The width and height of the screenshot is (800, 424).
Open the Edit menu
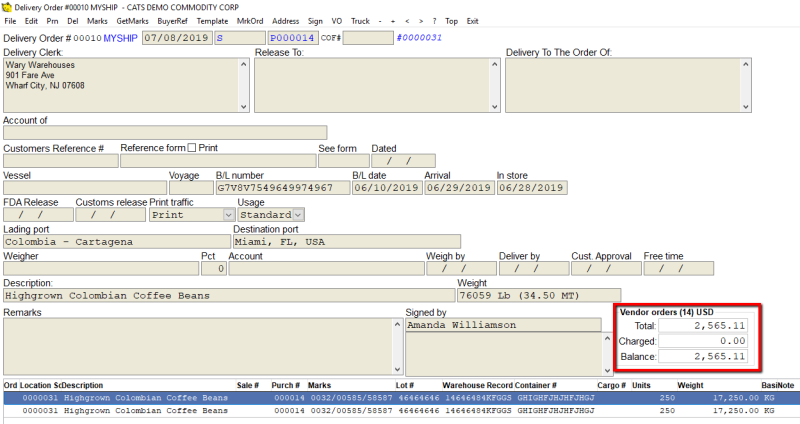31,21
